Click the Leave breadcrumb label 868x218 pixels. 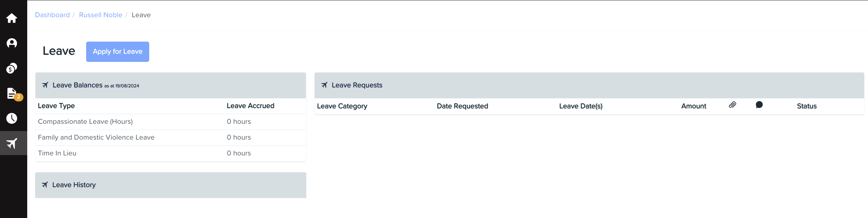[x=141, y=15]
